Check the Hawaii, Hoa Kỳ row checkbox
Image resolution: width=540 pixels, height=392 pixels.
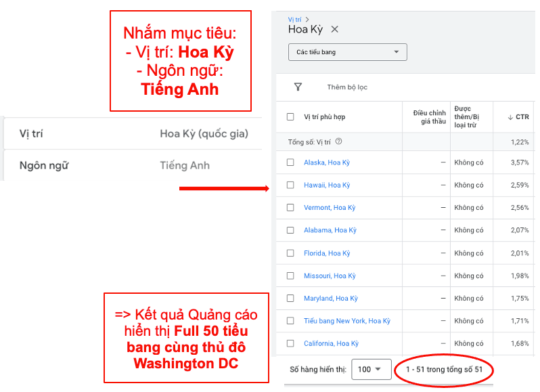coord(290,185)
